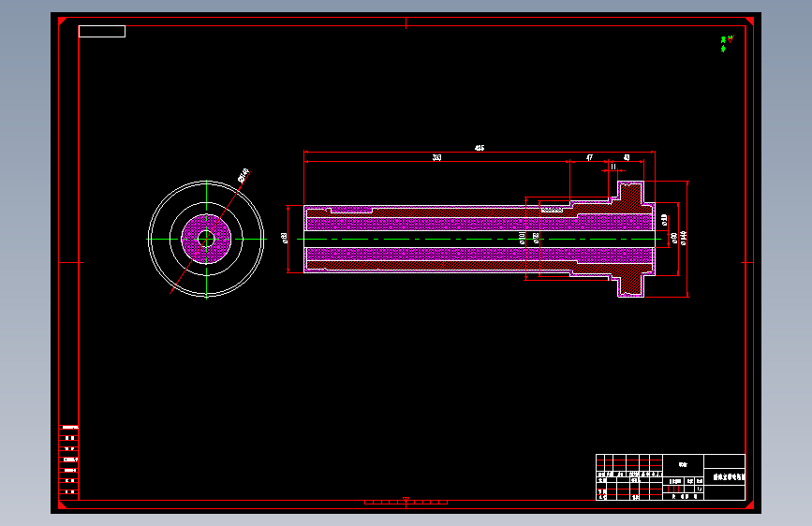
Task: Select the rightmost vertical diameter dimension ø146
Action: pos(684,238)
